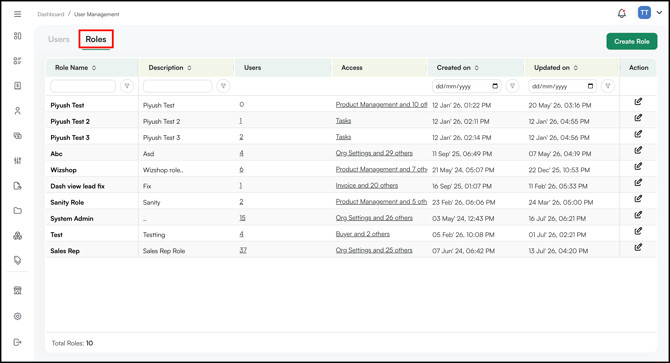
Task: Select the Roles tab
Action: coord(96,39)
